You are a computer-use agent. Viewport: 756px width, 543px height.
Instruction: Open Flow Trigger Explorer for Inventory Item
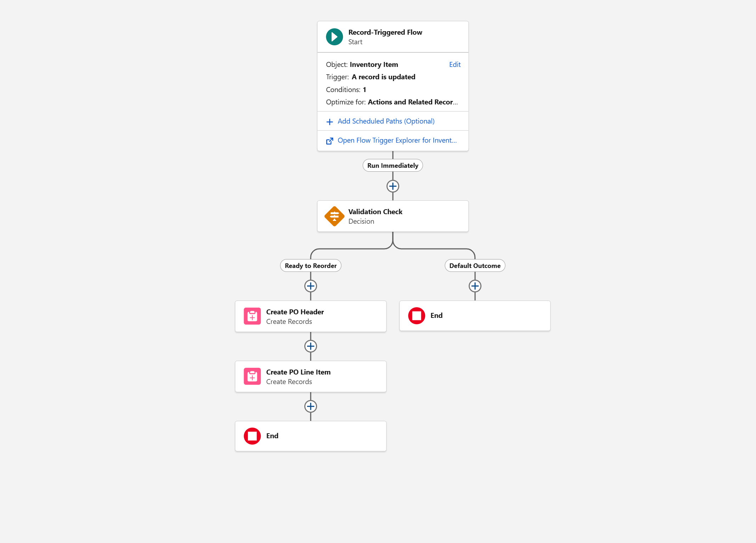pyautogui.click(x=397, y=141)
